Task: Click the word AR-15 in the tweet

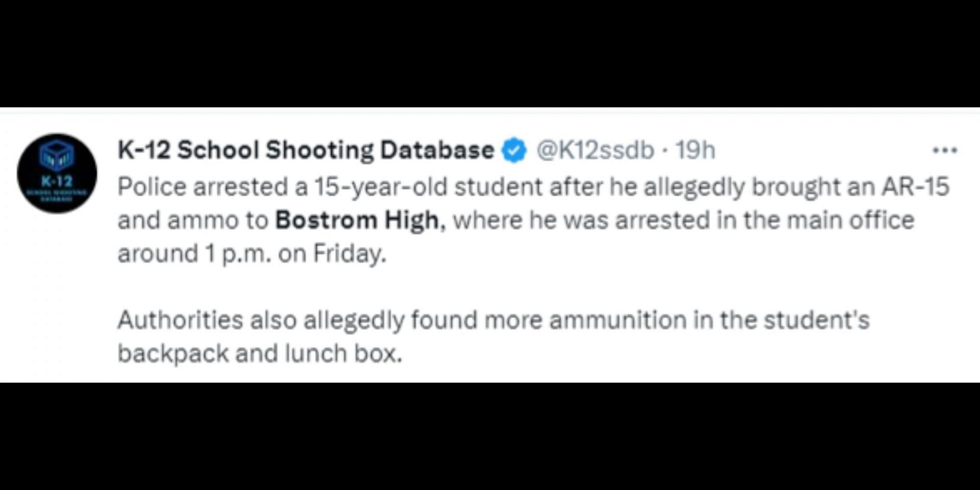Action: [915, 186]
